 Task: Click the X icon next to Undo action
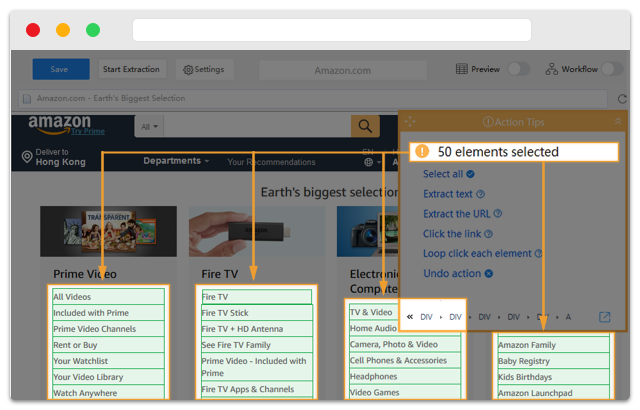click(x=489, y=273)
